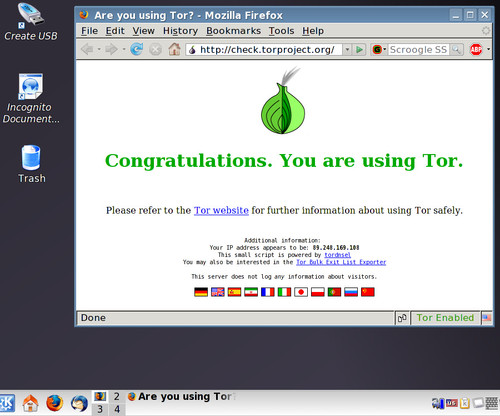Viewport: 500px width, 416px height.
Task: Launch Firefox from the taskbar
Action: pyautogui.click(x=54, y=403)
